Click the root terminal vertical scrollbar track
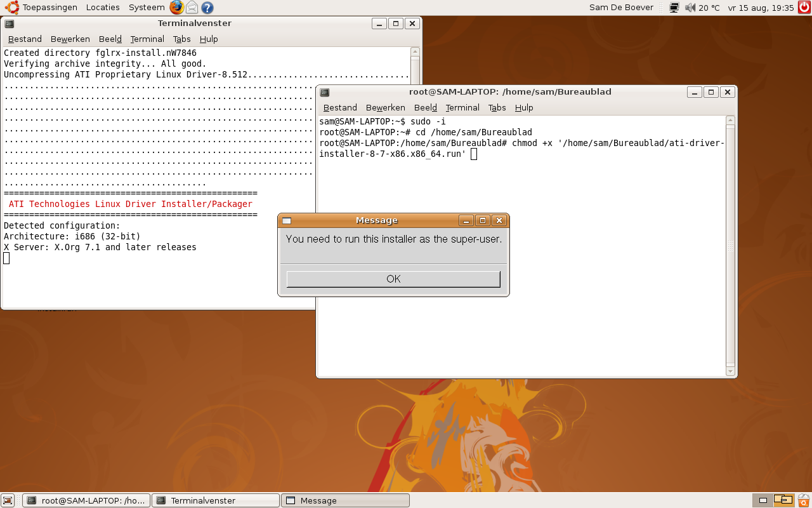The image size is (812, 508). tap(730, 246)
